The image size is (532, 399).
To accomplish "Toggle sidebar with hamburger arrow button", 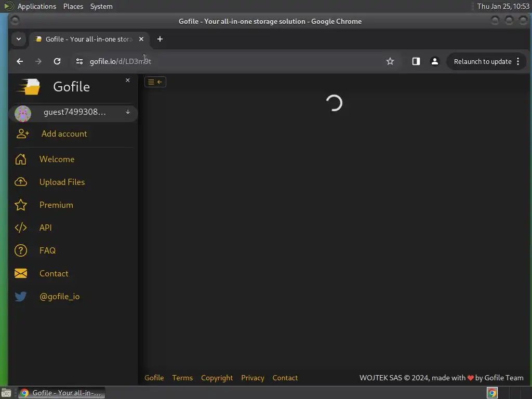I will tap(155, 82).
